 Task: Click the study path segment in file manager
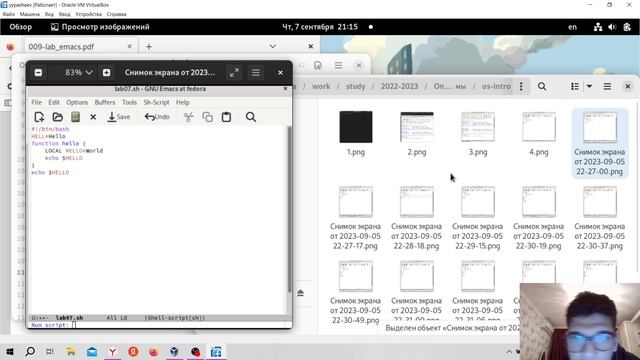click(x=356, y=87)
